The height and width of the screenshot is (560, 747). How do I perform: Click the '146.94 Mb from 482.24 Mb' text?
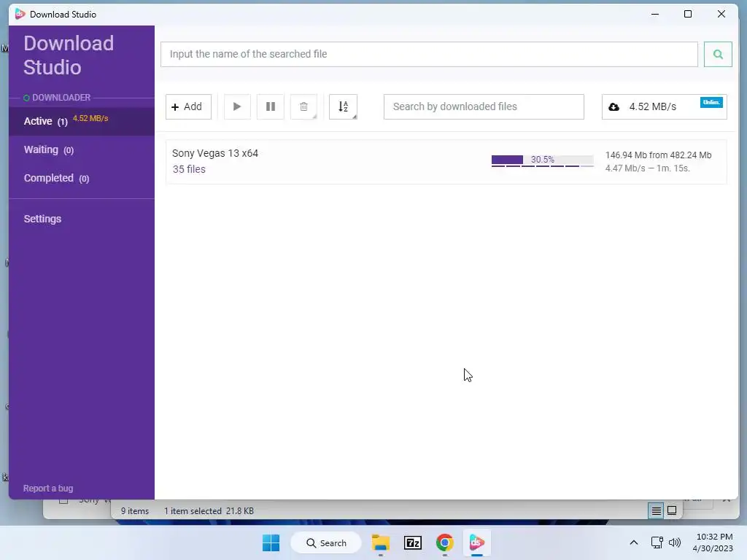coord(658,155)
